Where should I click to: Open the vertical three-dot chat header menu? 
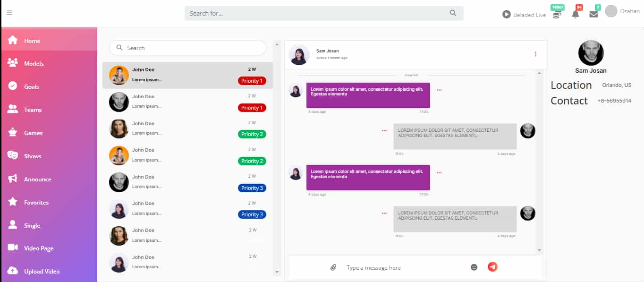(535, 54)
